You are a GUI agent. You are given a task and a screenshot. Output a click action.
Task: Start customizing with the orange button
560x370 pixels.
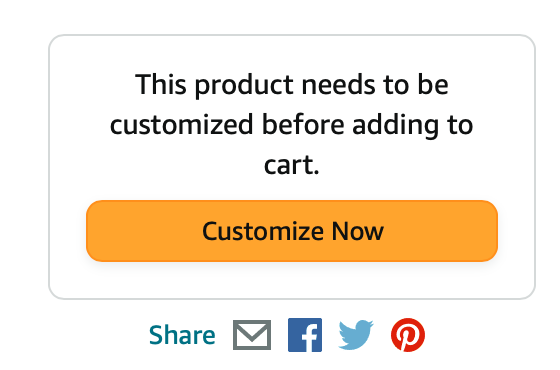(292, 231)
